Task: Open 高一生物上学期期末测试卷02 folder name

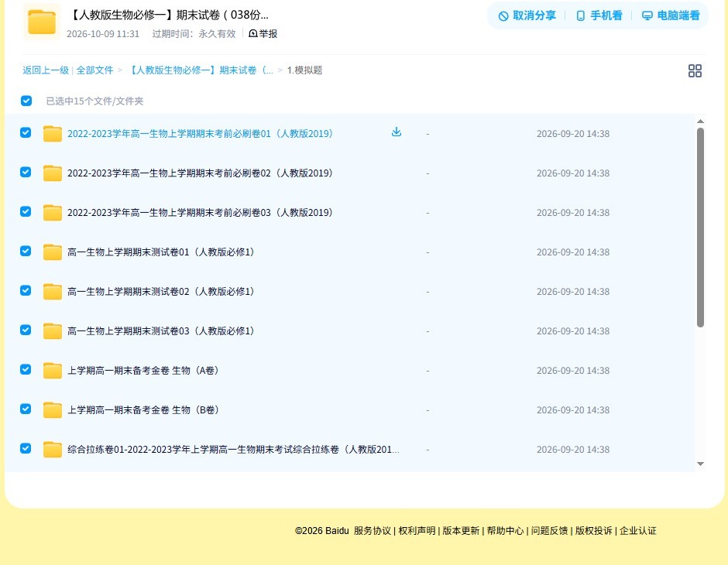Action: tap(161, 291)
